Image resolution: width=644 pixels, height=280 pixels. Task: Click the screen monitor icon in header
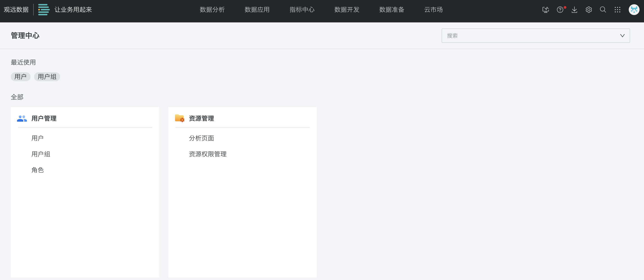coord(545,10)
